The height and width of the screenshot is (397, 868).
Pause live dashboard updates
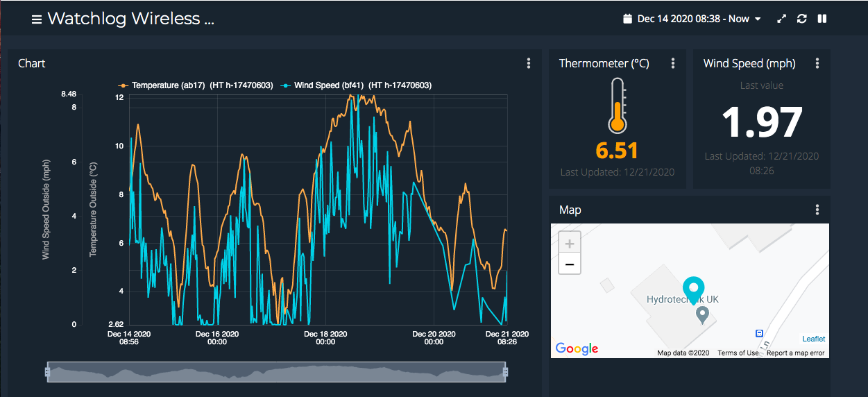tap(822, 19)
